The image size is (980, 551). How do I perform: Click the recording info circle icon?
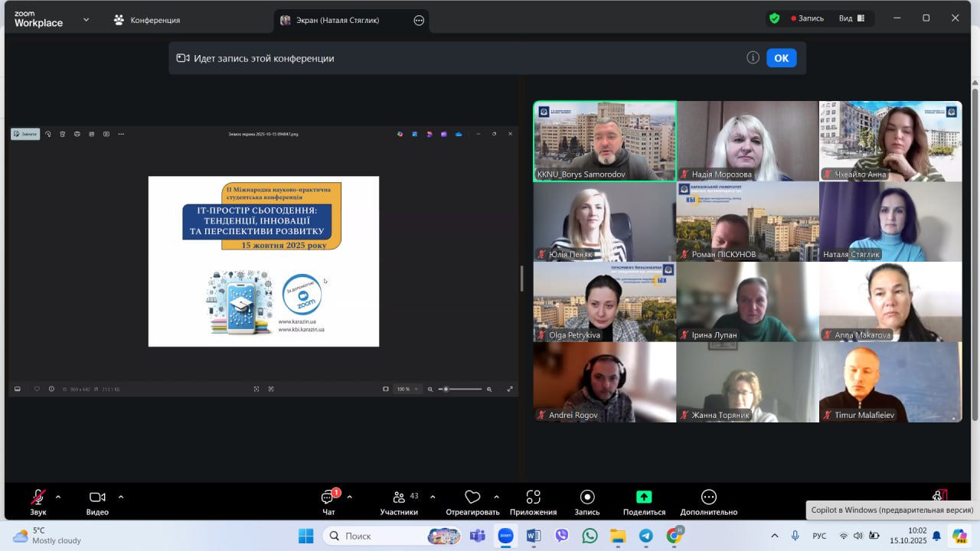[753, 58]
